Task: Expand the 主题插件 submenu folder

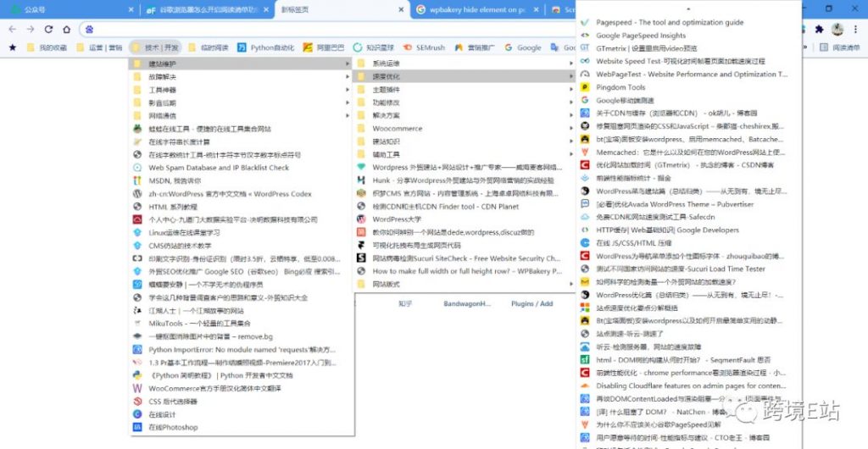Action: pos(465,90)
